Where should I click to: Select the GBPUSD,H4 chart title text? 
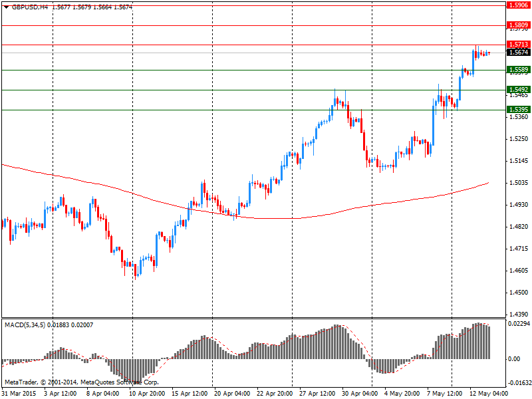pos(30,7)
